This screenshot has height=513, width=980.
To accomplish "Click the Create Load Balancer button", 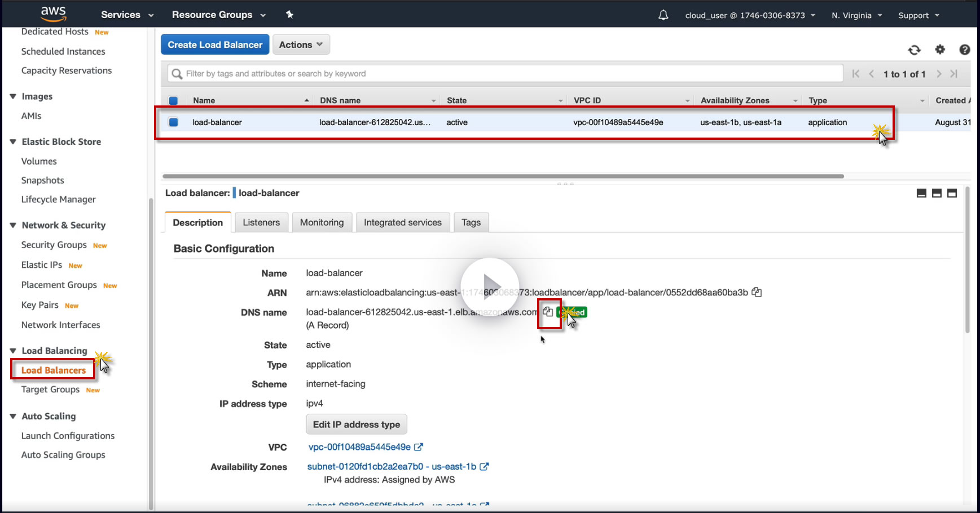I will tap(215, 45).
